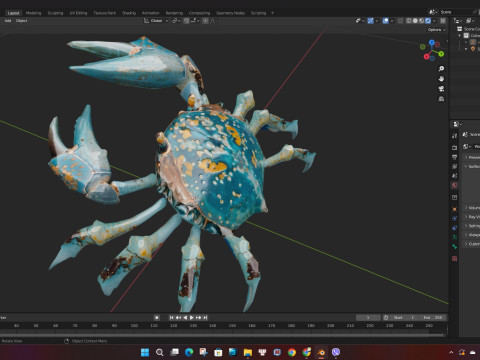
Task: Open the Add menu in viewport header
Action: tap(8, 21)
